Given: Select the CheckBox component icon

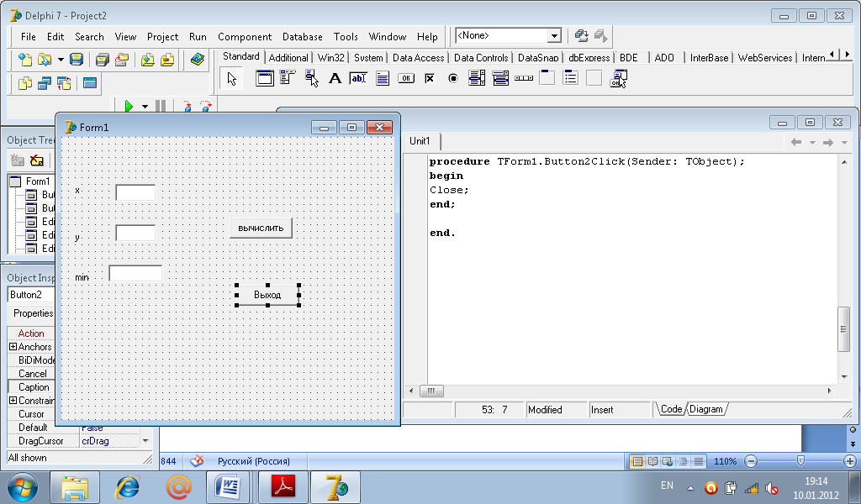Looking at the screenshot, I should [x=430, y=78].
